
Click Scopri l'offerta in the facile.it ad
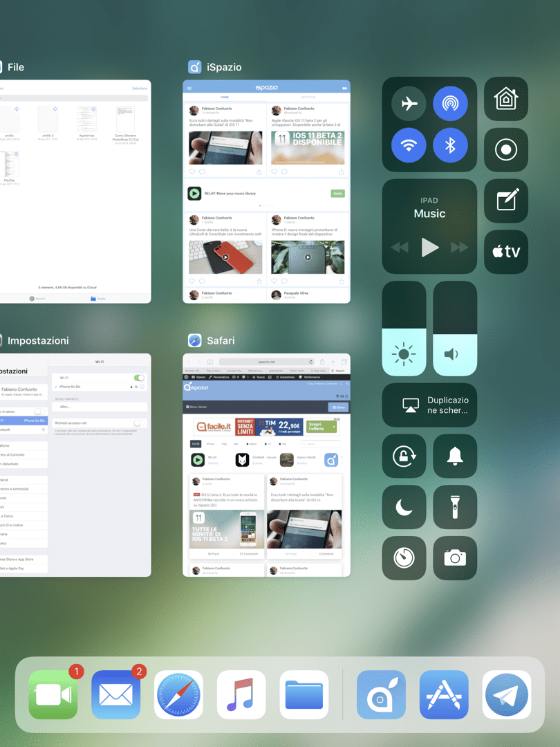point(321,426)
